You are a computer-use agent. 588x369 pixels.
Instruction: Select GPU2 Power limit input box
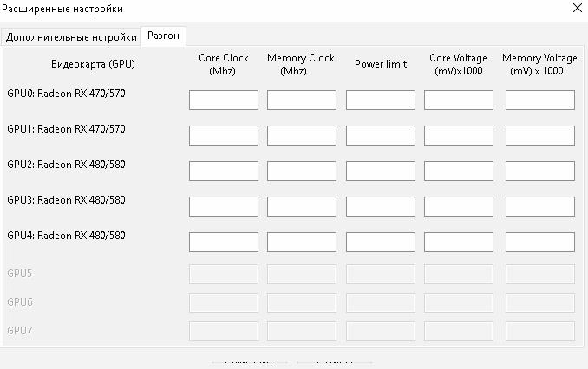[380, 172]
